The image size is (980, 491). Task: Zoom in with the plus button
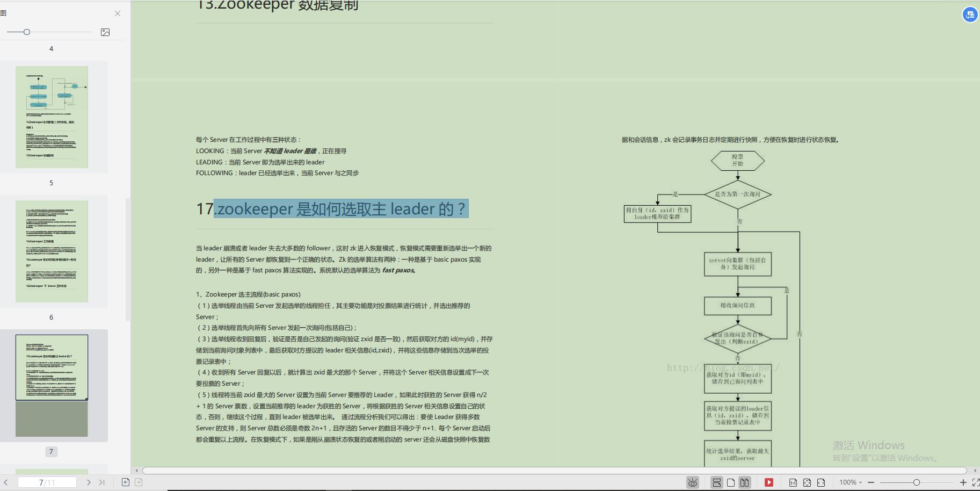(x=963, y=482)
